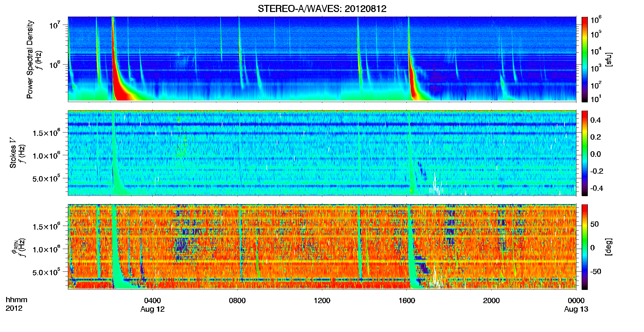Select the 10^6 frequency tick on top panel axis
Image resolution: width=644 pixels, height=332 pixels.
tap(54, 65)
